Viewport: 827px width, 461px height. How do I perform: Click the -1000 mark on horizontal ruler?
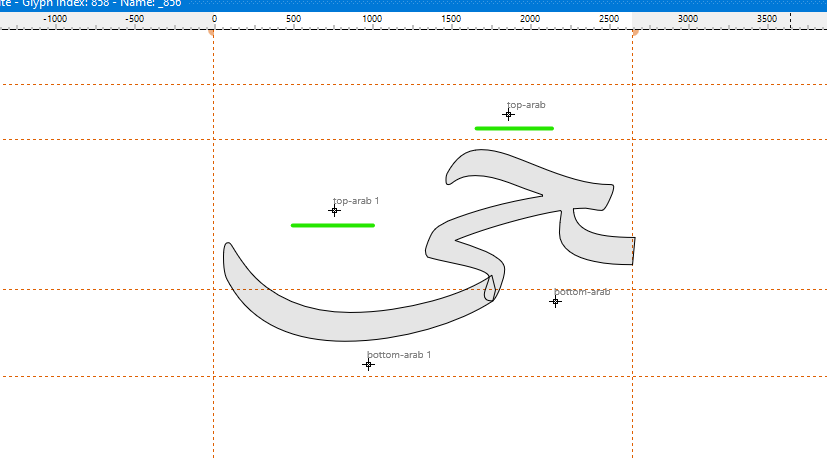coord(56,20)
